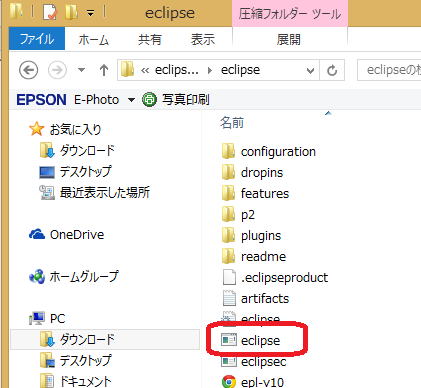Select the p2 folder
Screen dimensions: 421x388
tap(248, 215)
